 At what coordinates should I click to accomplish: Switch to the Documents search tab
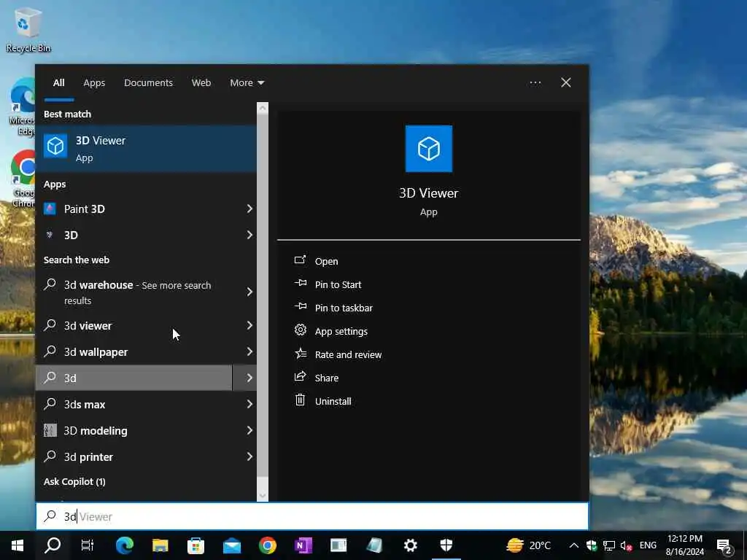148,82
